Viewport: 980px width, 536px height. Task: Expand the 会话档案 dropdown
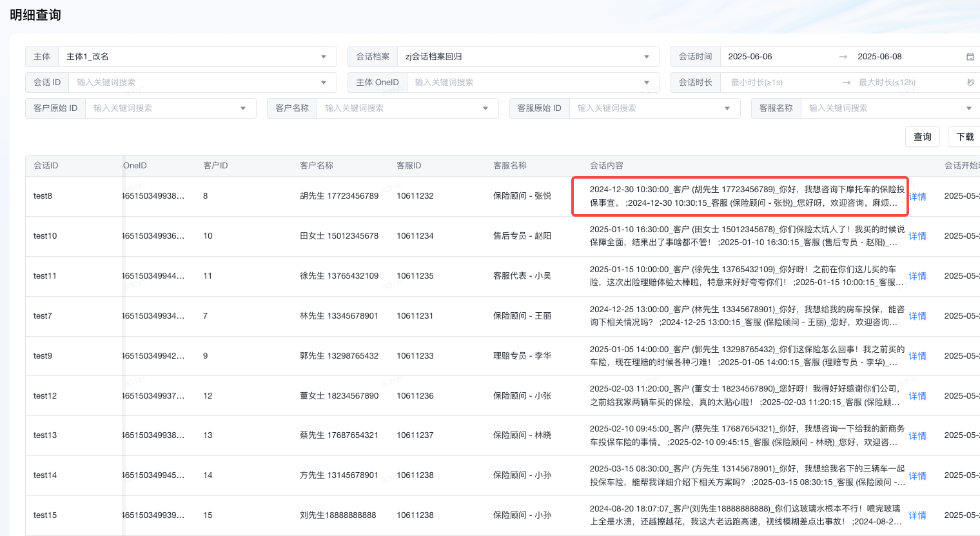point(646,57)
